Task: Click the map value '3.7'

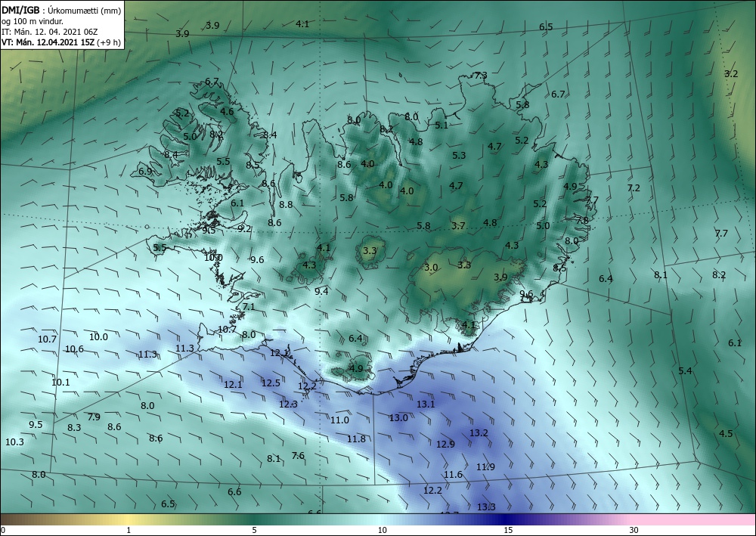Action: 458,225
